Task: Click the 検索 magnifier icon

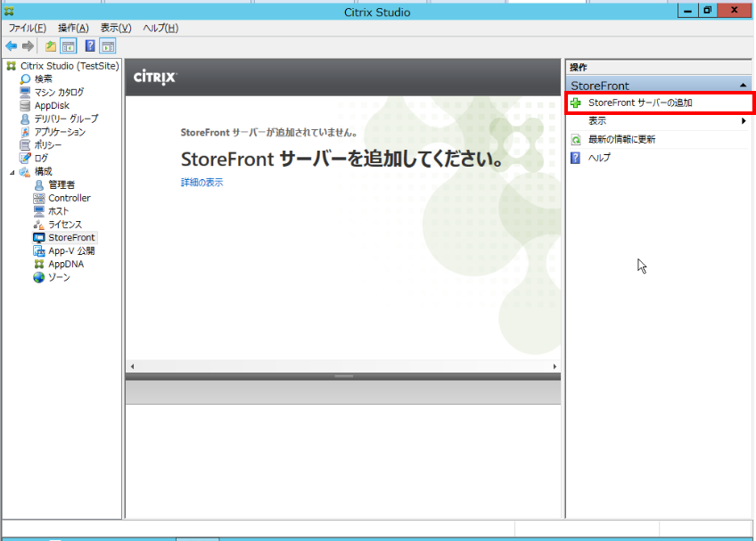Action: pyautogui.click(x=25, y=79)
